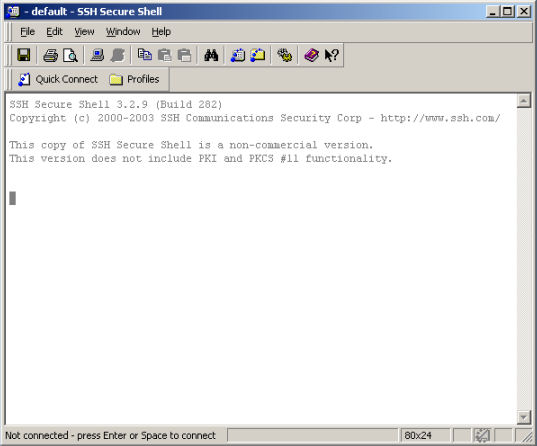The width and height of the screenshot is (537, 446).
Task: Select the What's This help pointer icon
Action: pyautogui.click(x=332, y=55)
